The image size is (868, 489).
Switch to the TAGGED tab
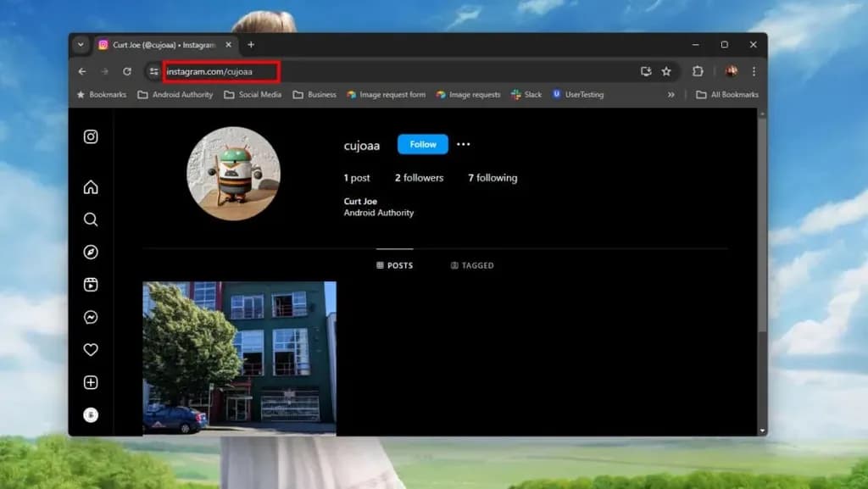pyautogui.click(x=472, y=265)
